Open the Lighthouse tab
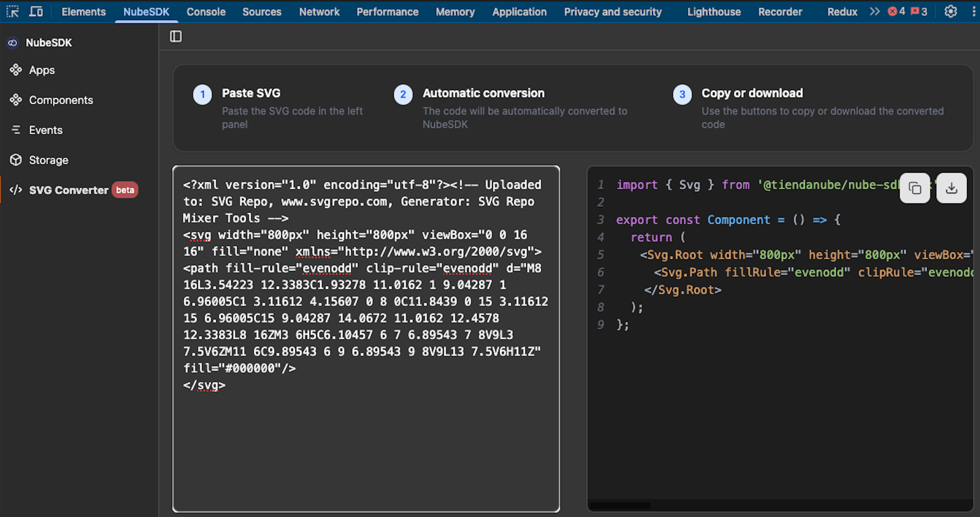Screen dimensions: 980x517 click(x=714, y=11)
